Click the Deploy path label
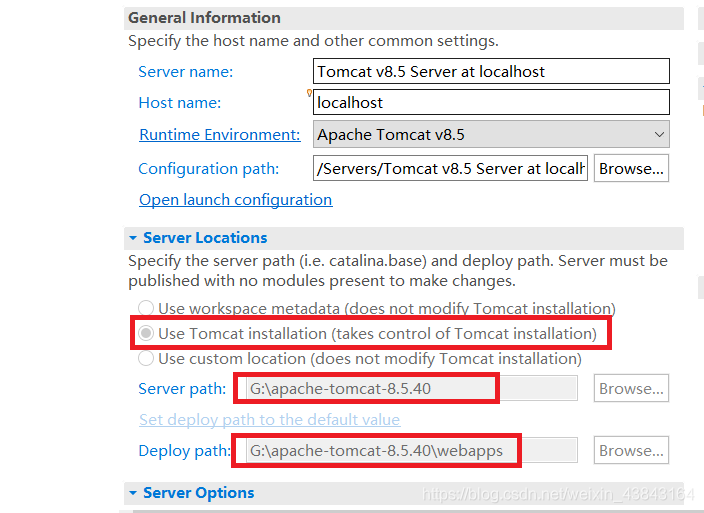This screenshot has width=704, height=513. [185, 451]
